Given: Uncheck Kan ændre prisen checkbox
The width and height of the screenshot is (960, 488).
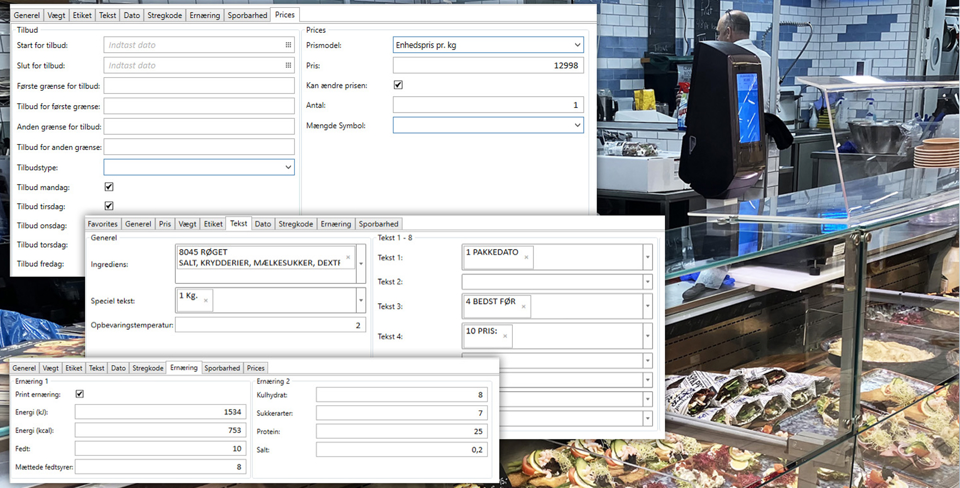Looking at the screenshot, I should coord(398,86).
